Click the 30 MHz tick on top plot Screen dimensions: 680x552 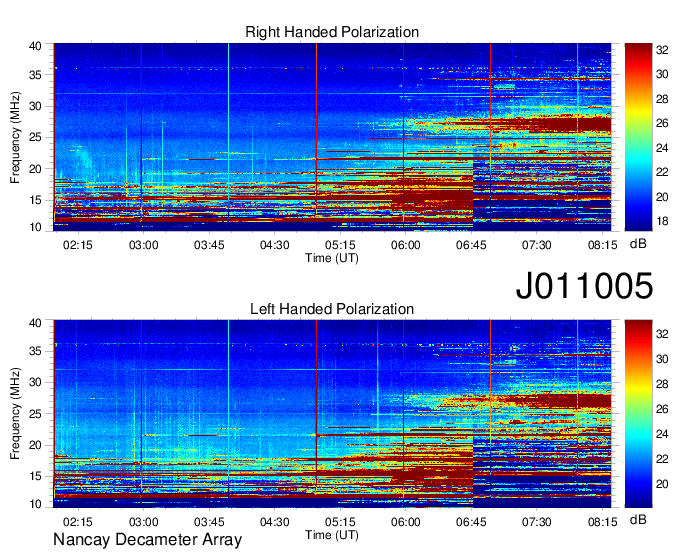(x=35, y=106)
